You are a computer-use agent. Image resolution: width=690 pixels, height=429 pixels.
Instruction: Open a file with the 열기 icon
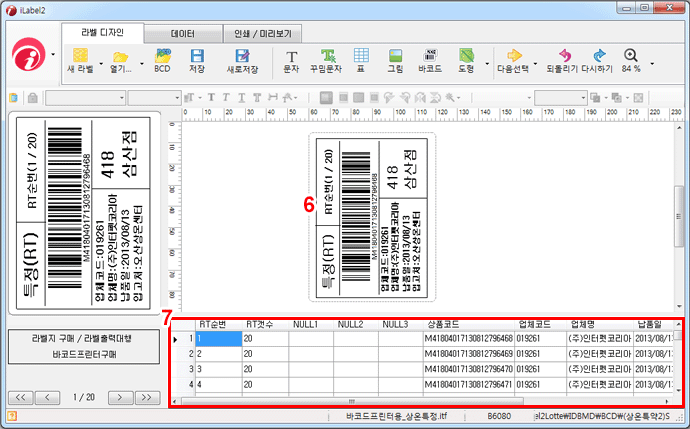[120, 60]
